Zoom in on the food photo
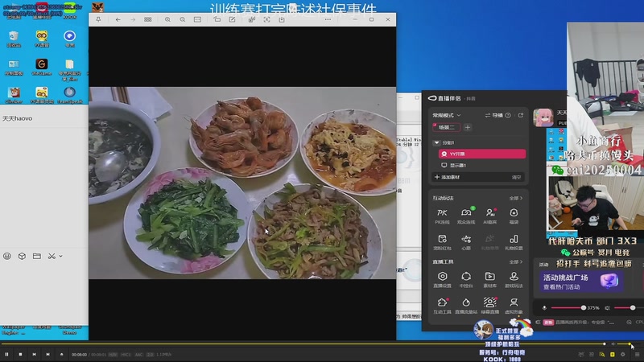Viewport: 644px width, 362px height. (167, 19)
